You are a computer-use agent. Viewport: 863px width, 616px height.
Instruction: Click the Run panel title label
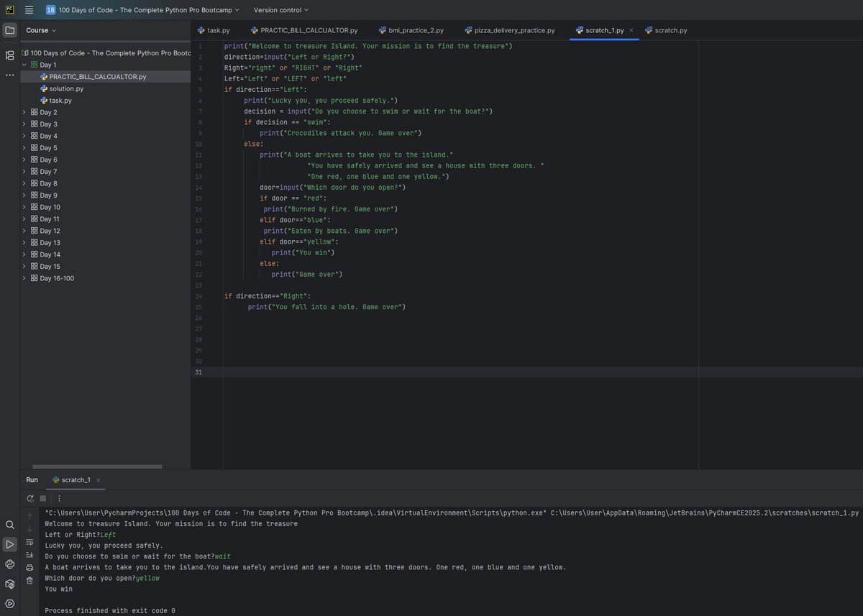coord(32,480)
